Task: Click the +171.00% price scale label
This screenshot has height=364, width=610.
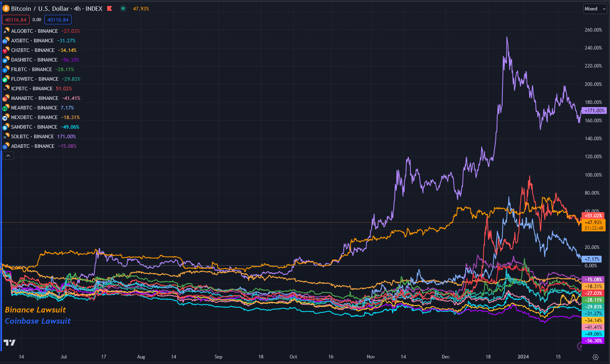Action: pos(594,111)
